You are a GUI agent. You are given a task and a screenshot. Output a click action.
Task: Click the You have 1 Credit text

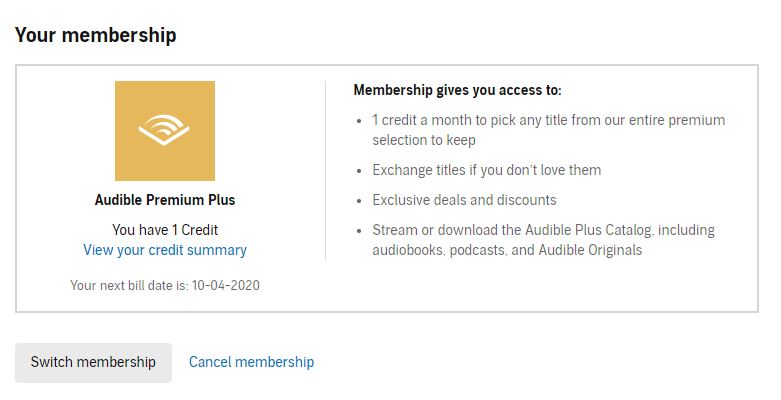(x=165, y=230)
